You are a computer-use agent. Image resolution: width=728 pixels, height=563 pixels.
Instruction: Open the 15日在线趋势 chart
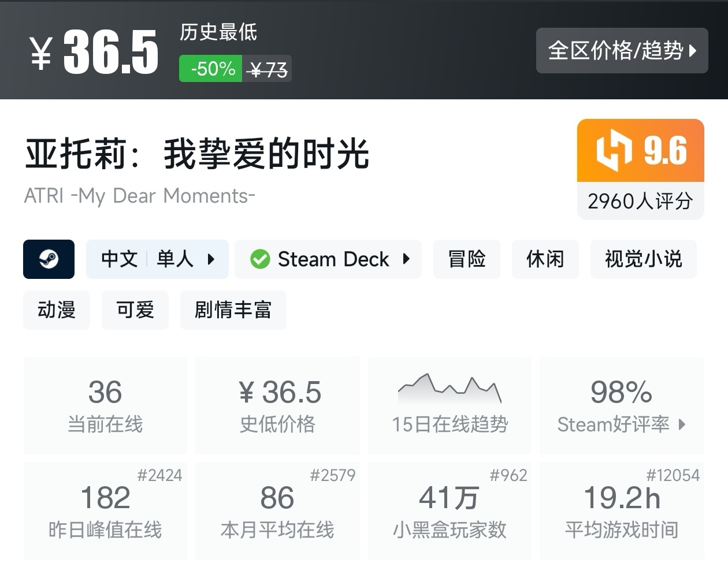[450, 405]
